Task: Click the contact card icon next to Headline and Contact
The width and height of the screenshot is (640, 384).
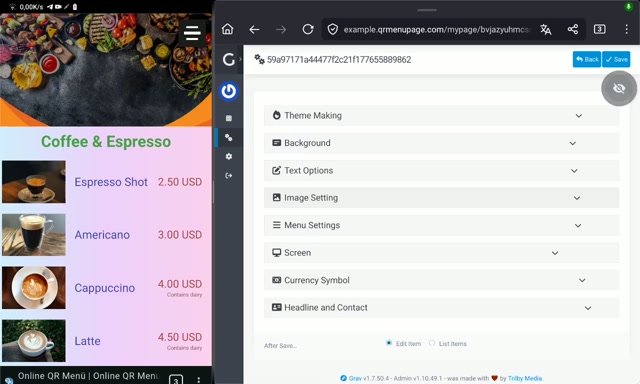Action: 276,307
